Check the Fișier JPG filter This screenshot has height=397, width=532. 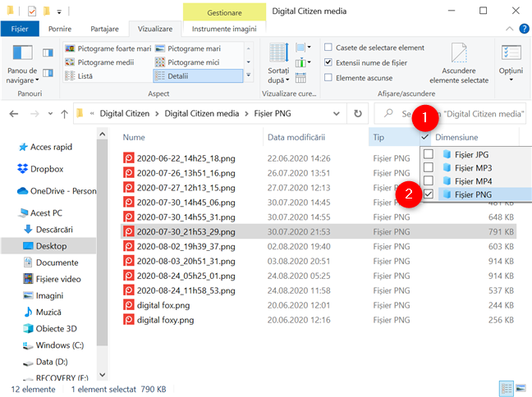point(429,154)
